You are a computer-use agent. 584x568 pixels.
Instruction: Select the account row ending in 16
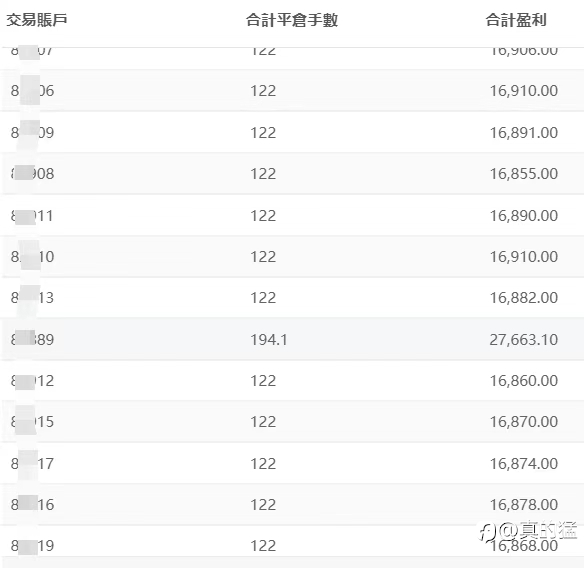tap(292, 505)
